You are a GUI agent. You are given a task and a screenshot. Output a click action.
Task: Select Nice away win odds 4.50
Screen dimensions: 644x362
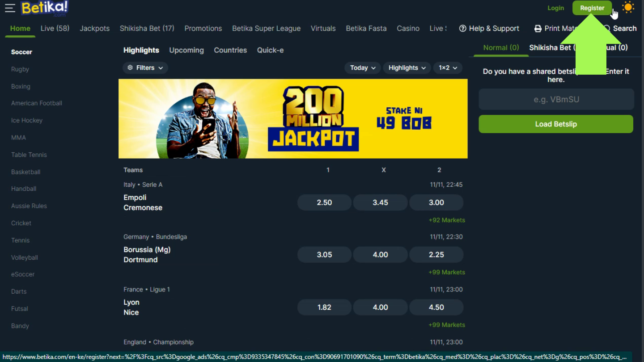tap(436, 307)
